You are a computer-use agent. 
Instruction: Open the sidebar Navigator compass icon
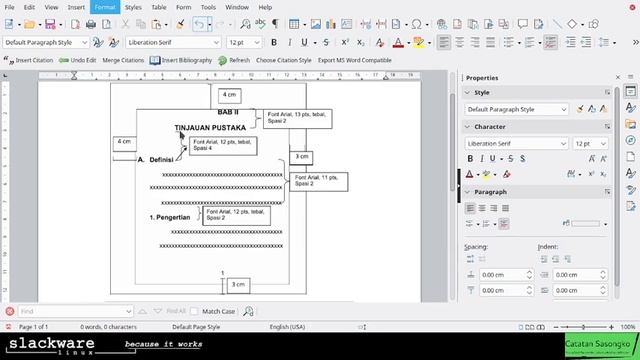(x=631, y=140)
